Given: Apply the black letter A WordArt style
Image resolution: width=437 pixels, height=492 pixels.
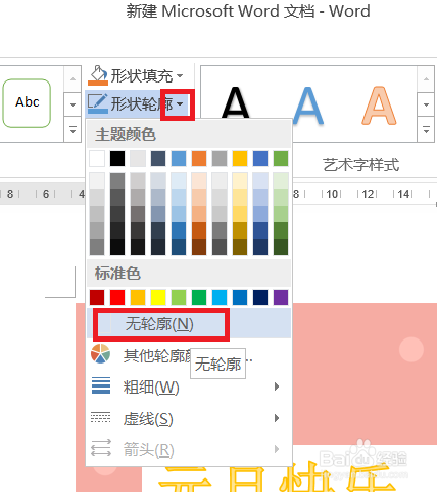Looking at the screenshot, I should [x=236, y=102].
